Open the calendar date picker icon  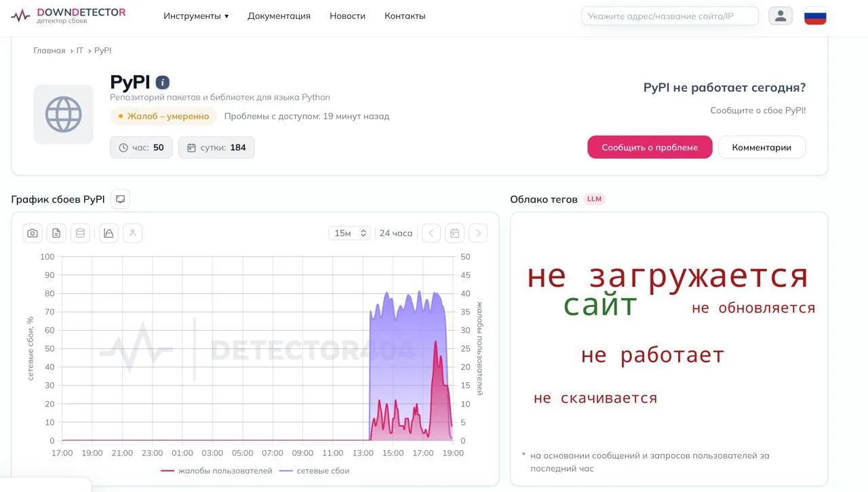(x=454, y=233)
